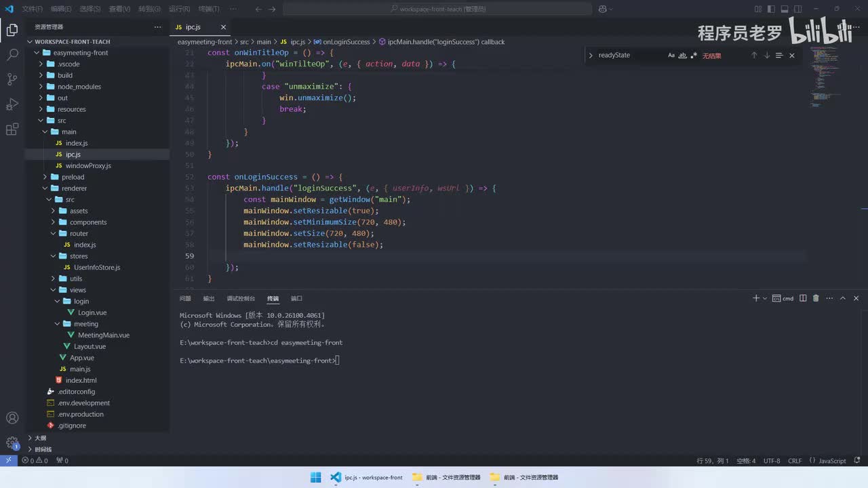Open the Search view in activity bar
The image size is (868, 488).
click(x=12, y=55)
